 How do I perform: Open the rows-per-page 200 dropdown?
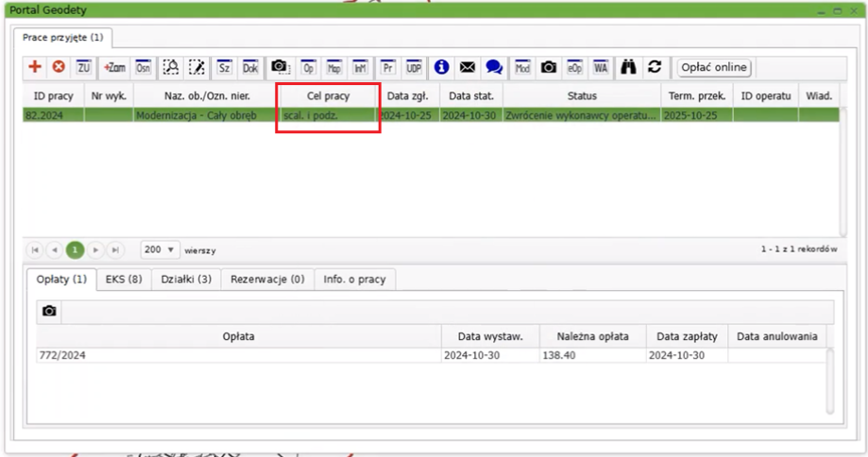(x=160, y=250)
